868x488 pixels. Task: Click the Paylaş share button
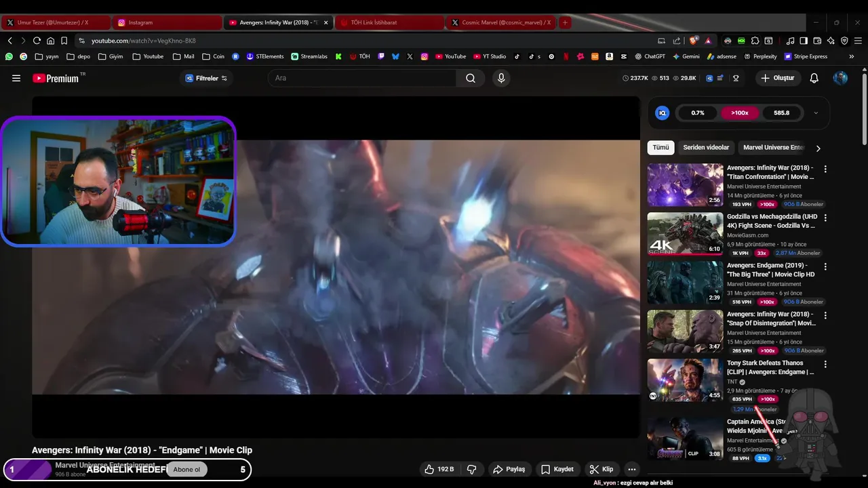(x=509, y=469)
